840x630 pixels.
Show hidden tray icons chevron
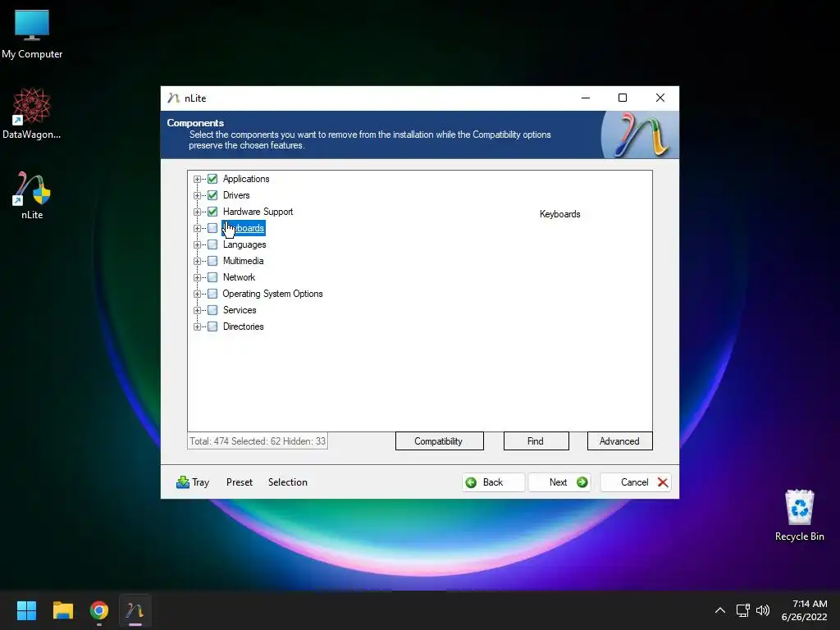click(x=720, y=610)
